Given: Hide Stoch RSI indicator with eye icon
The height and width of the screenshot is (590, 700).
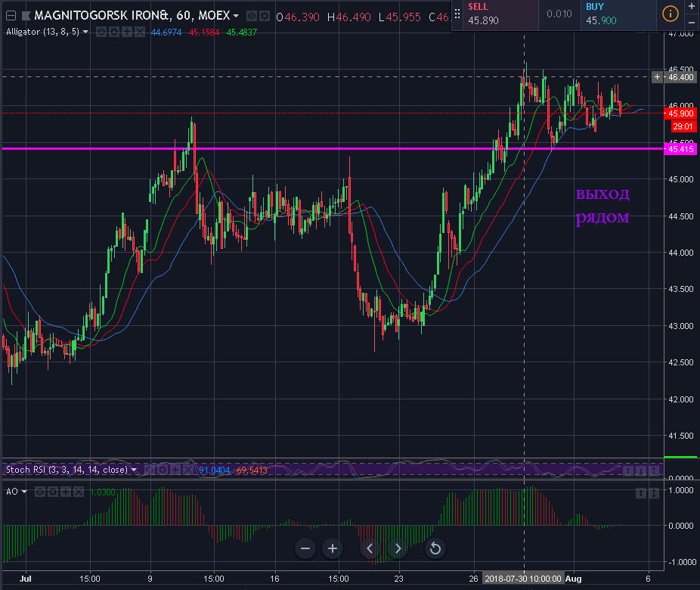Looking at the screenshot, I should pyautogui.click(x=150, y=470).
